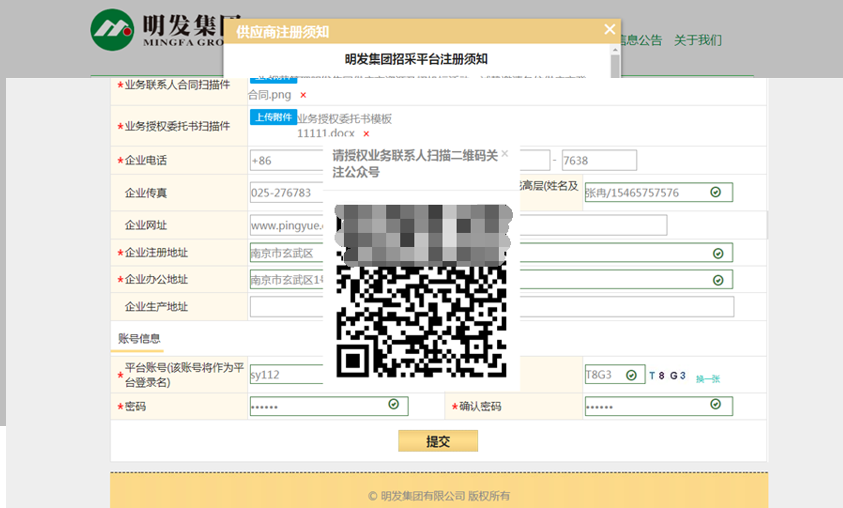This screenshot has height=508, width=843.
Task: Remove the 合同.png attachment
Action: 303,95
